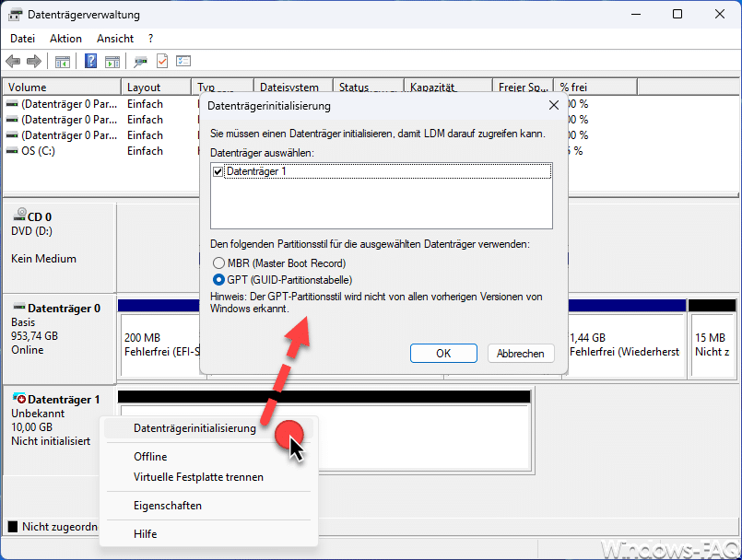Choose Datenträgerinitialisierung in context menu
Viewport: 742px width, 560px height.
pos(208,428)
